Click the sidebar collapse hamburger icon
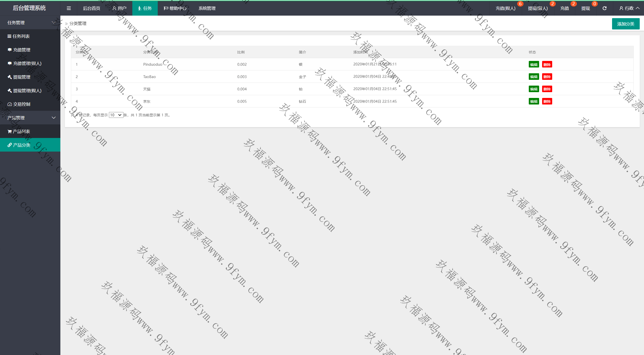The height and width of the screenshot is (355, 644). 69,8
